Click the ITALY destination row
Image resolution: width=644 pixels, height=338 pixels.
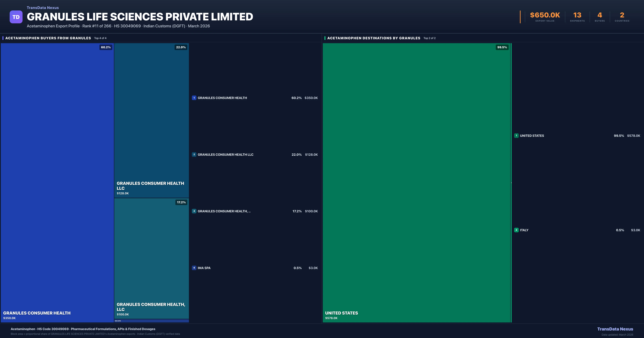tap(575, 230)
